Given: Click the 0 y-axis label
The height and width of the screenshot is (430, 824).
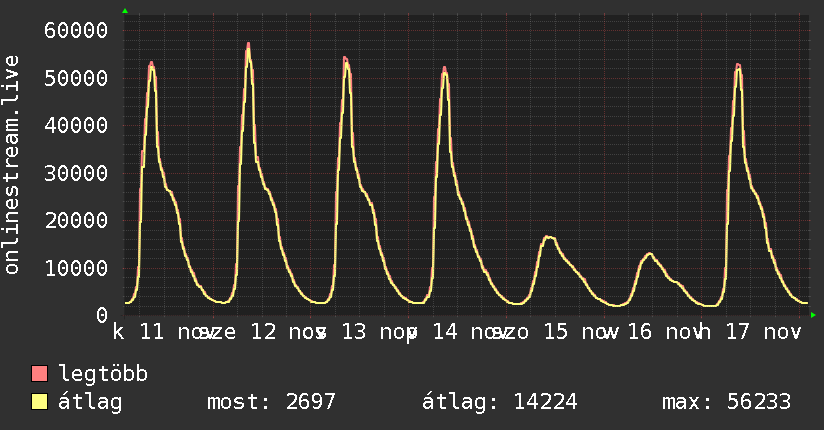Looking at the screenshot, I should pos(102,316).
